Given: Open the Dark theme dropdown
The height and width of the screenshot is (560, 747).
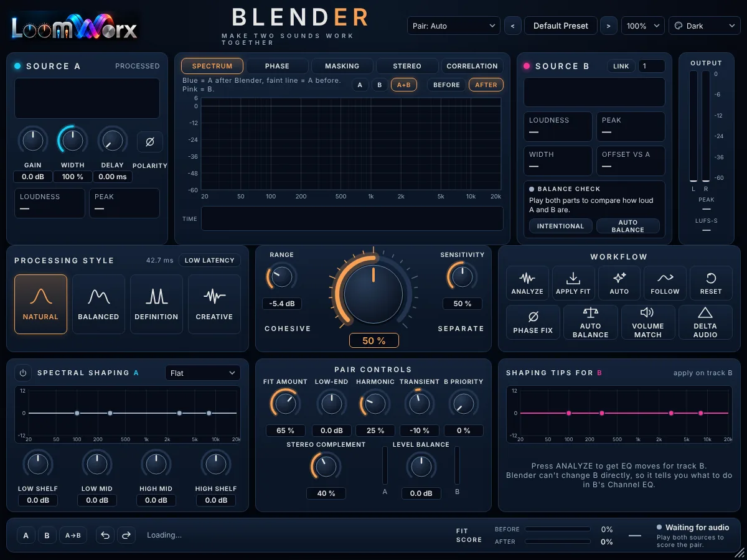Looking at the screenshot, I should click(x=704, y=26).
